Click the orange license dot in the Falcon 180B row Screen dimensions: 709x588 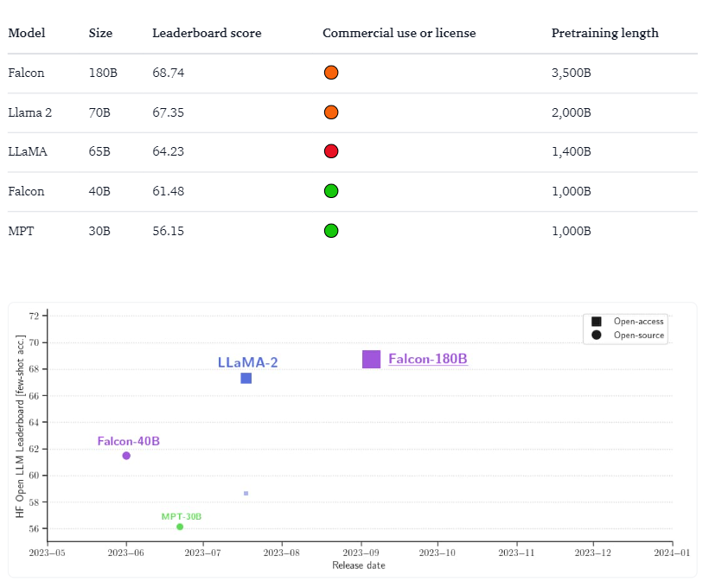[331, 73]
